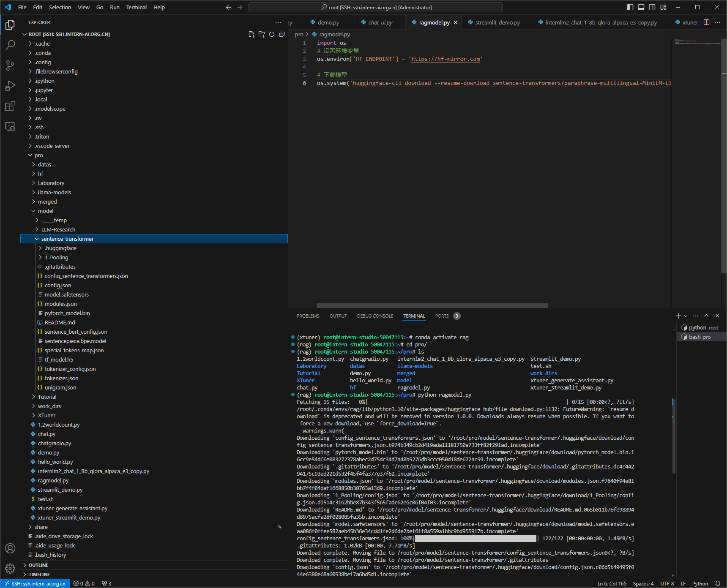Toggle primary side bar visibility
The image size is (727, 588).
[630, 7]
